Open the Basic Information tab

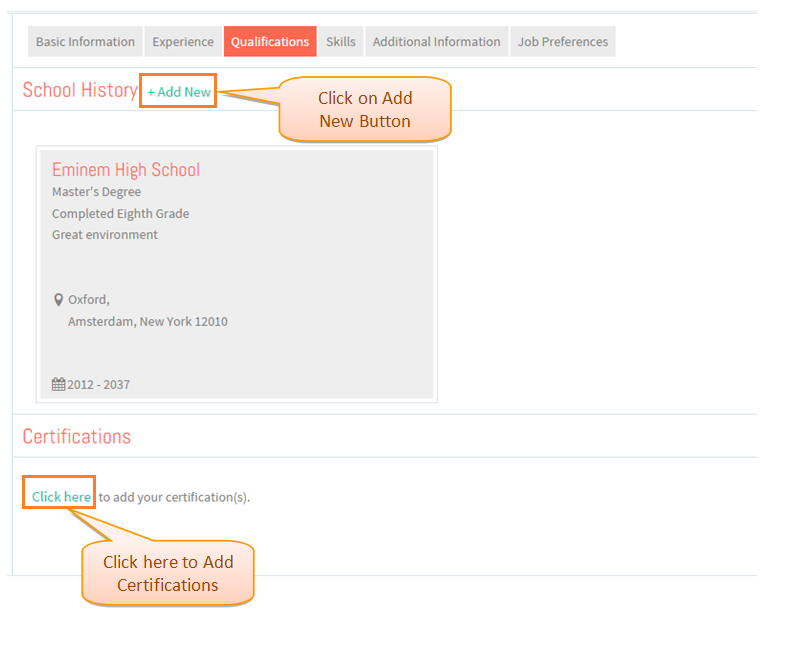click(x=85, y=42)
